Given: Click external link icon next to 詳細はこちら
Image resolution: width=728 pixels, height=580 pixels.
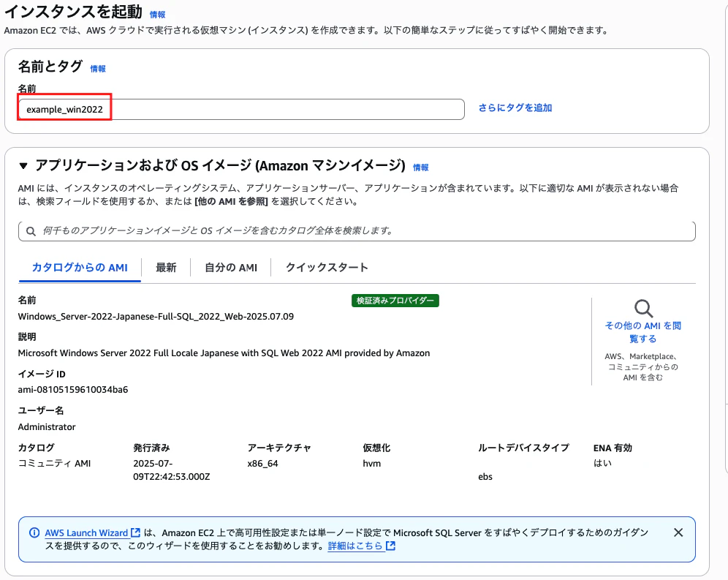Looking at the screenshot, I should coord(390,546).
